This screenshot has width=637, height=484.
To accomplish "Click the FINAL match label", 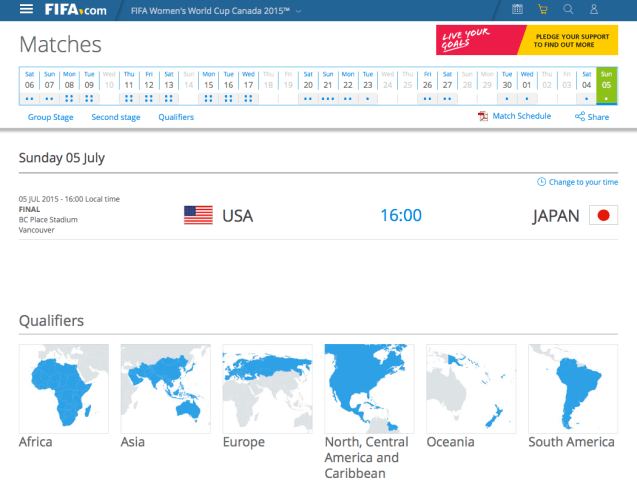I will tap(29, 209).
